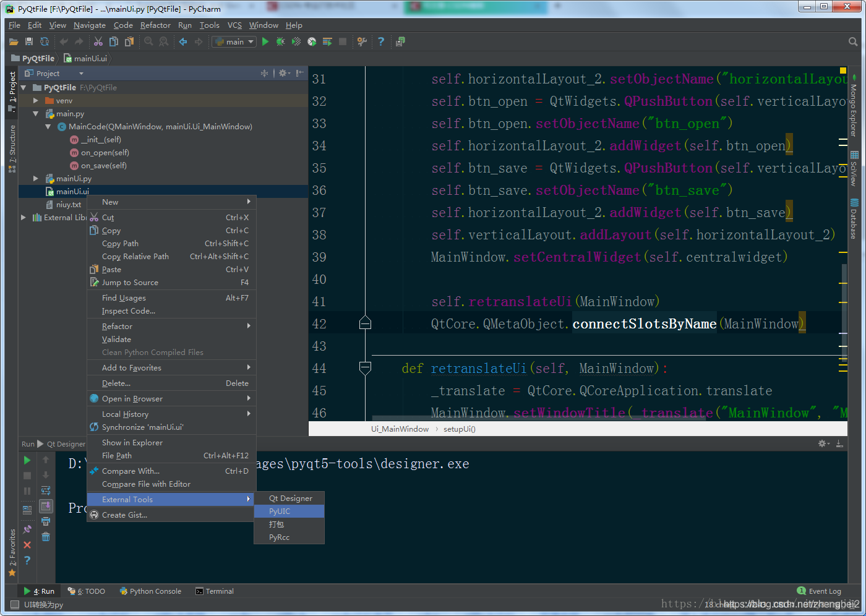
Task: Open the main run configuration dropdown
Action: (234, 41)
